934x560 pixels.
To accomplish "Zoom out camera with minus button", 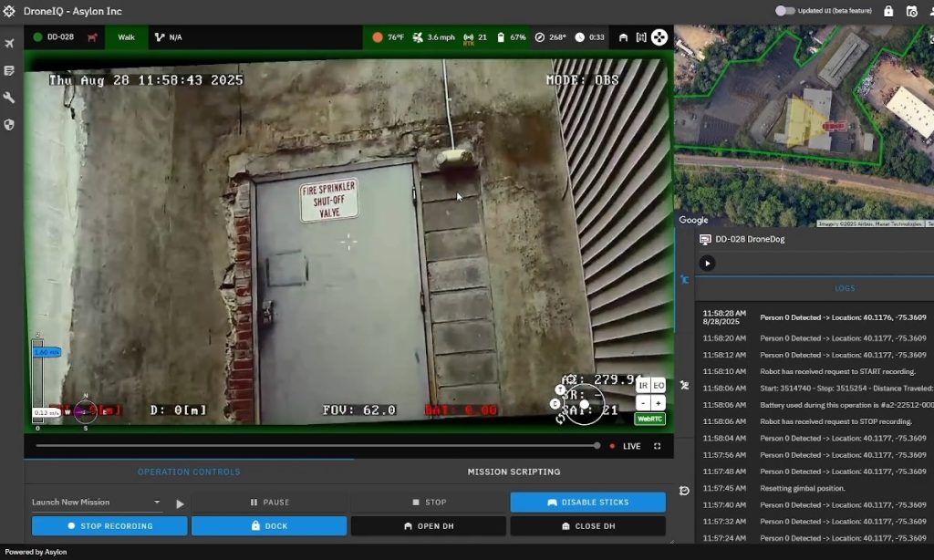I will (643, 403).
